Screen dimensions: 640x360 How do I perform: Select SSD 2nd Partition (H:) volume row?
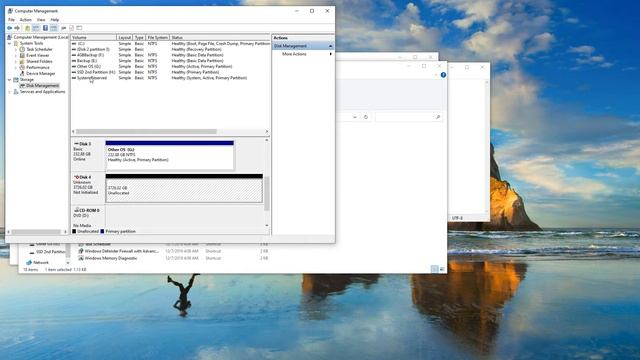pos(171,72)
